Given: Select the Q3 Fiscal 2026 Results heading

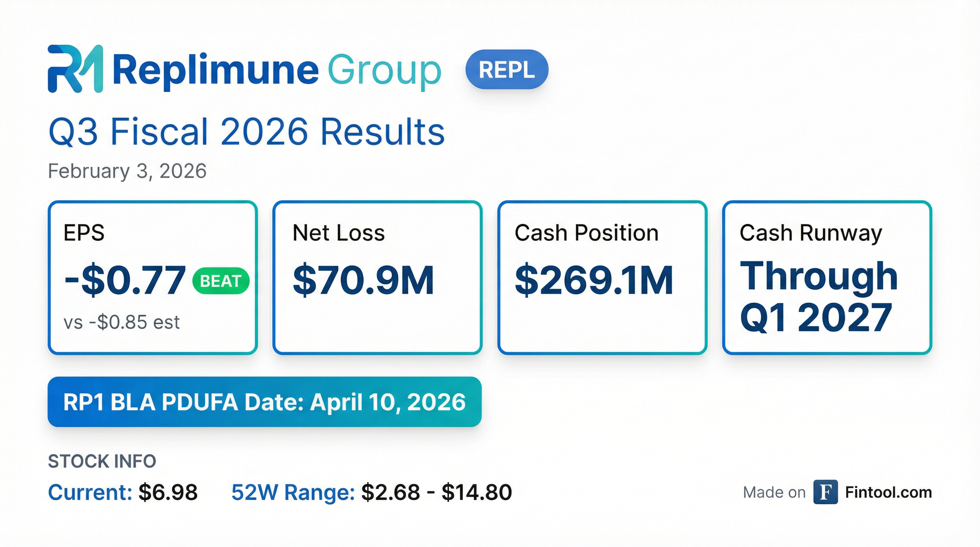Looking at the screenshot, I should pyautogui.click(x=246, y=132).
